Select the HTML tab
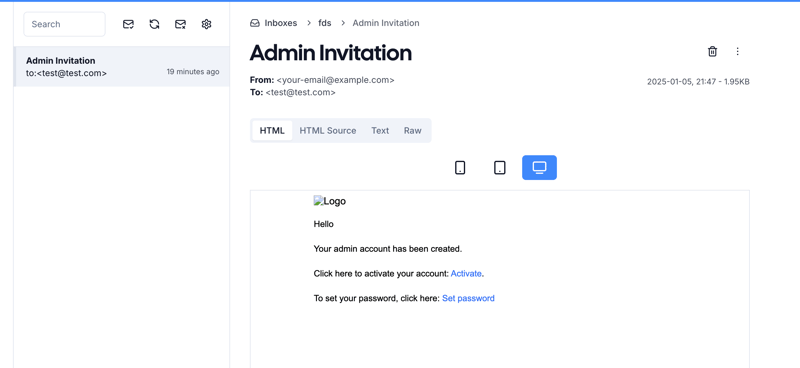 click(272, 131)
